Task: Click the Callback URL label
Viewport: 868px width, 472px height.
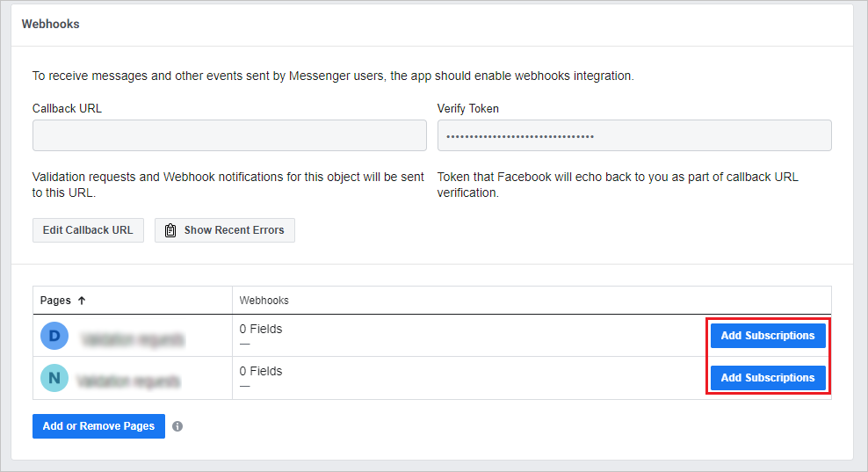Action: click(x=67, y=109)
